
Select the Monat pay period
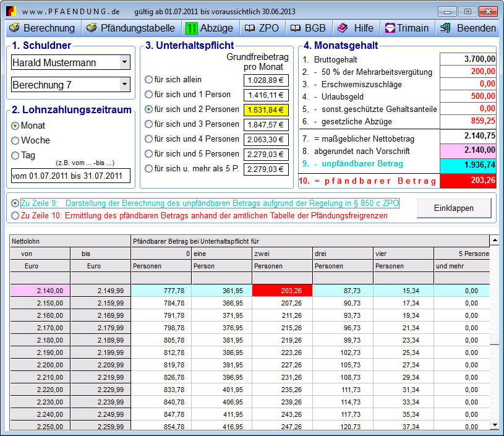coord(15,126)
